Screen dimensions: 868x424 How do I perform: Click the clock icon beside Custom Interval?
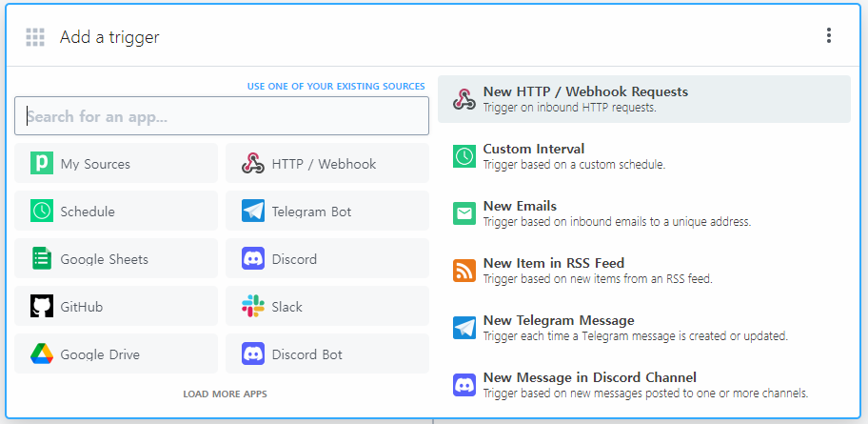(x=464, y=156)
